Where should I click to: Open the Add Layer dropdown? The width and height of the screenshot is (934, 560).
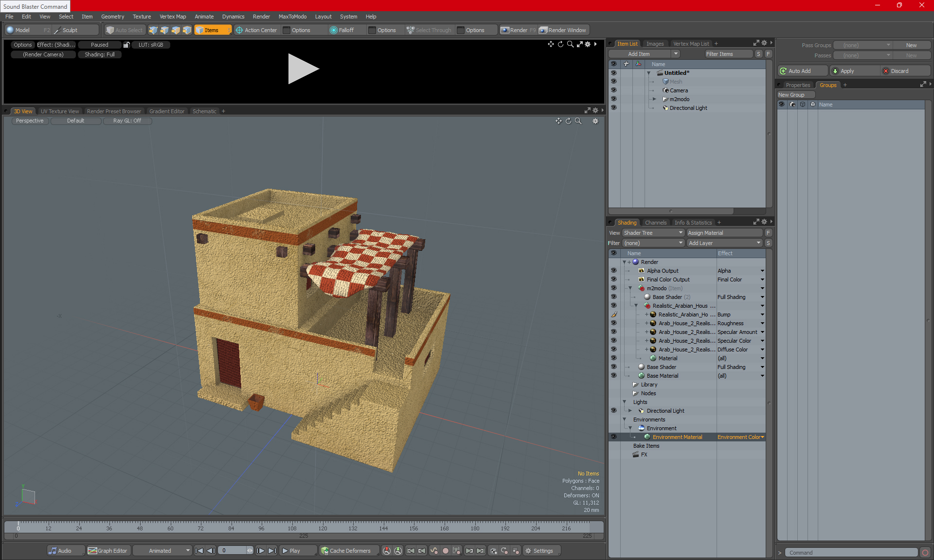click(724, 243)
